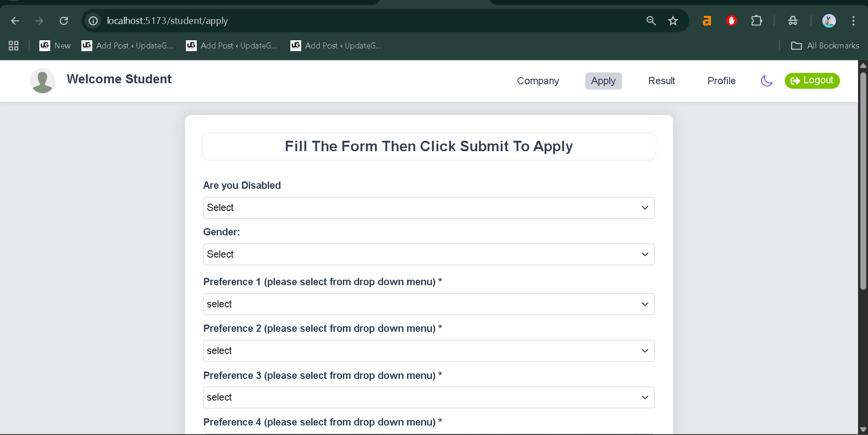The width and height of the screenshot is (868, 435).
Task: Expand the Are you Disabled dropdown
Action: pos(428,208)
